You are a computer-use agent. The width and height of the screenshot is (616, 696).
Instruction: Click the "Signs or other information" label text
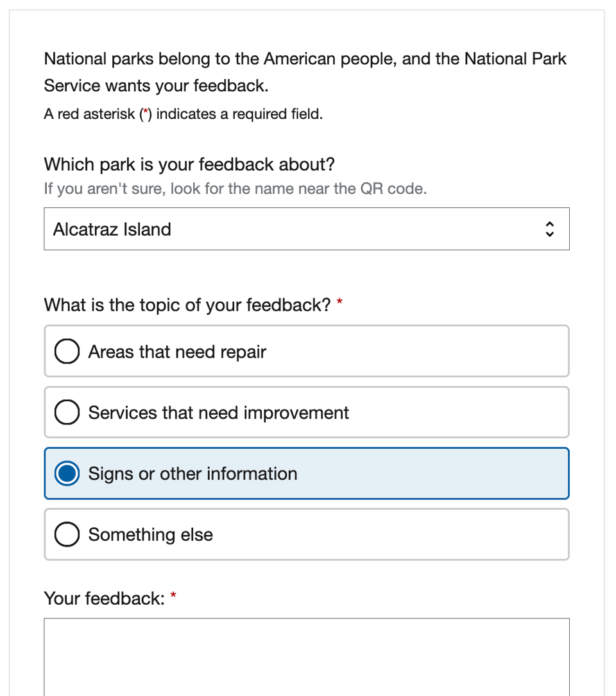tap(193, 474)
